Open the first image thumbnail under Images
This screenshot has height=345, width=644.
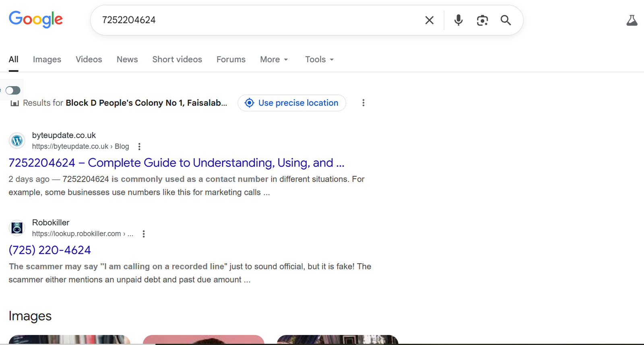click(x=70, y=340)
